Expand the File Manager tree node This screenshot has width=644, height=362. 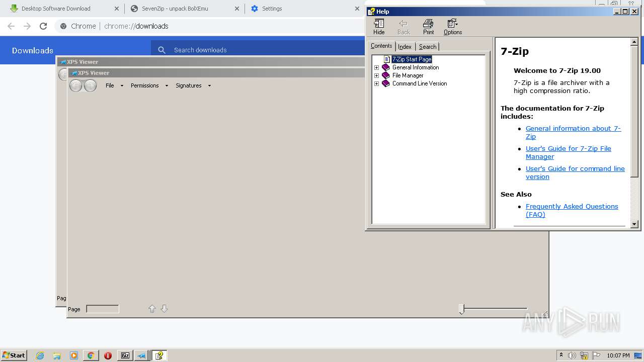click(376, 75)
